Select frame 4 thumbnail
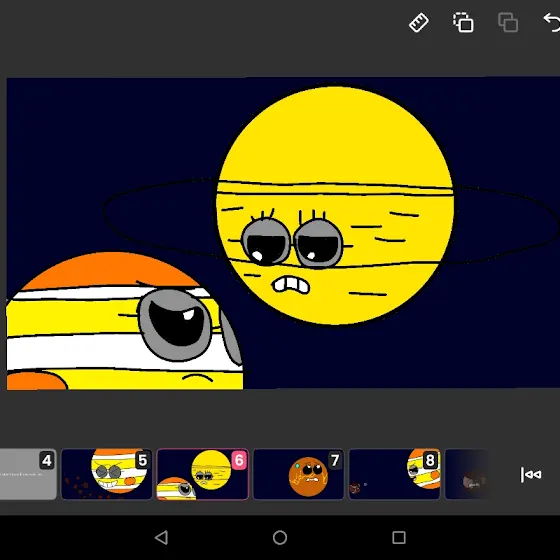 point(28,474)
